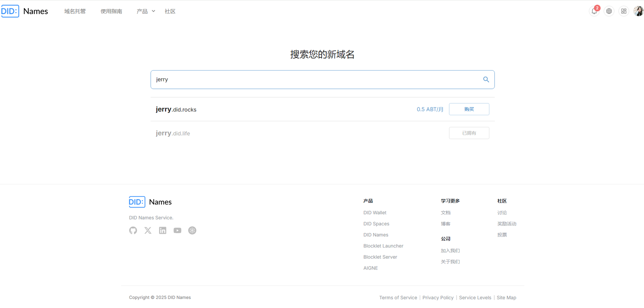Click the 已拥有 button for jerry.did.life

pyautogui.click(x=469, y=133)
